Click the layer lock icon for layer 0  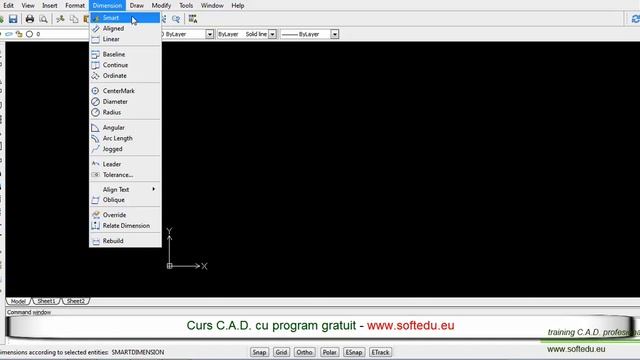coord(19,34)
